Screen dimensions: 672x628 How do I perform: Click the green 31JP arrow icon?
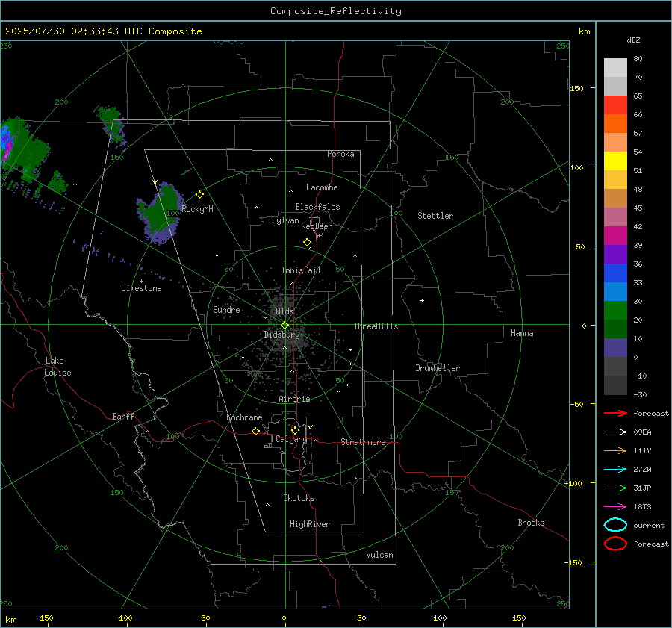(x=615, y=488)
